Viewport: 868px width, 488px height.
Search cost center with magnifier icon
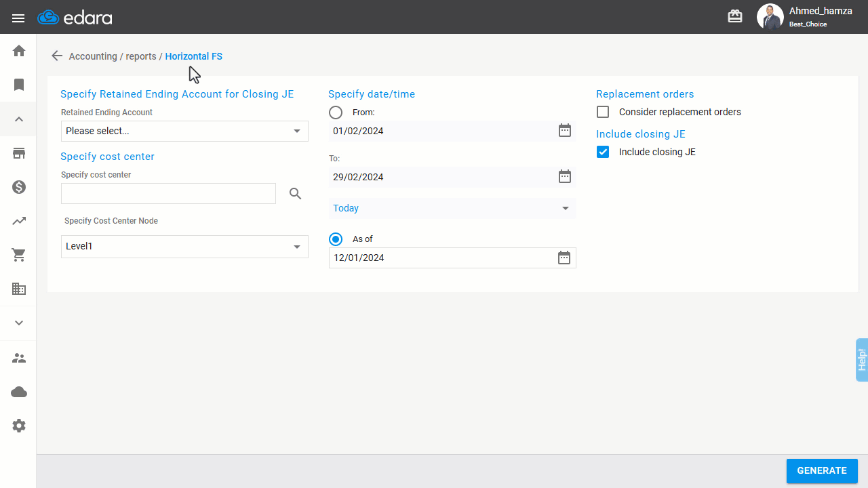pyautogui.click(x=295, y=194)
